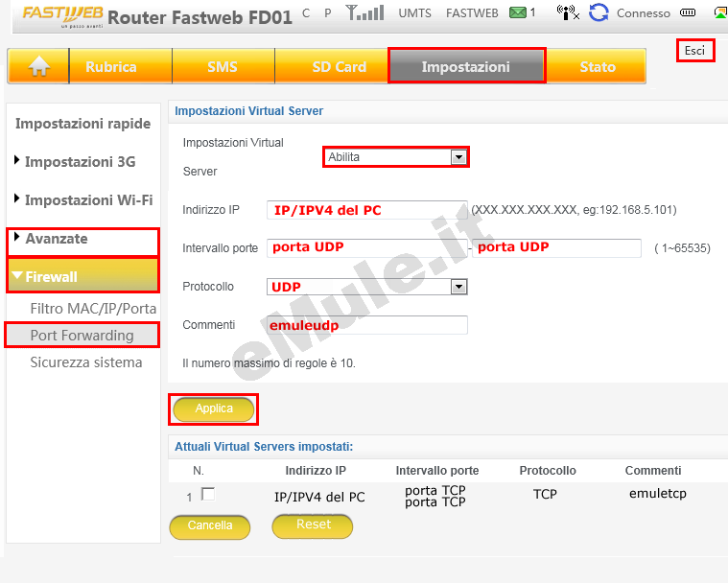Click the Esci logout link

pos(694,51)
